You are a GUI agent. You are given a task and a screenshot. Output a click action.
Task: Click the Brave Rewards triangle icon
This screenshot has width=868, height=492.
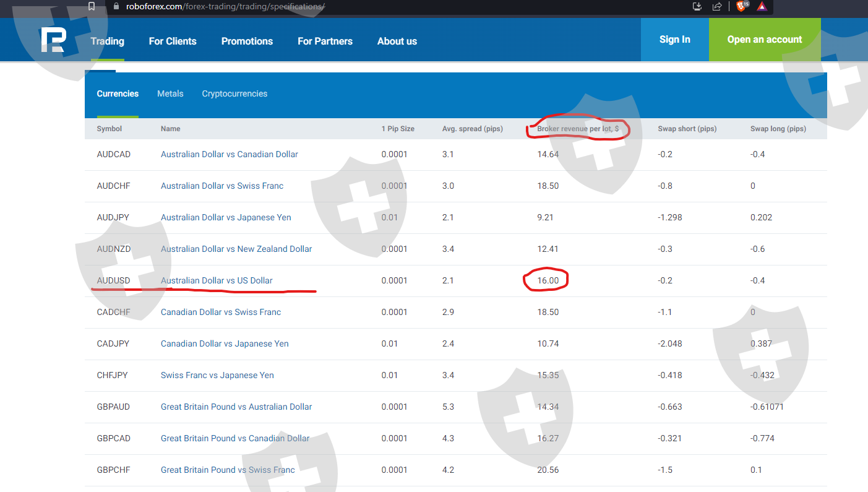(x=762, y=6)
